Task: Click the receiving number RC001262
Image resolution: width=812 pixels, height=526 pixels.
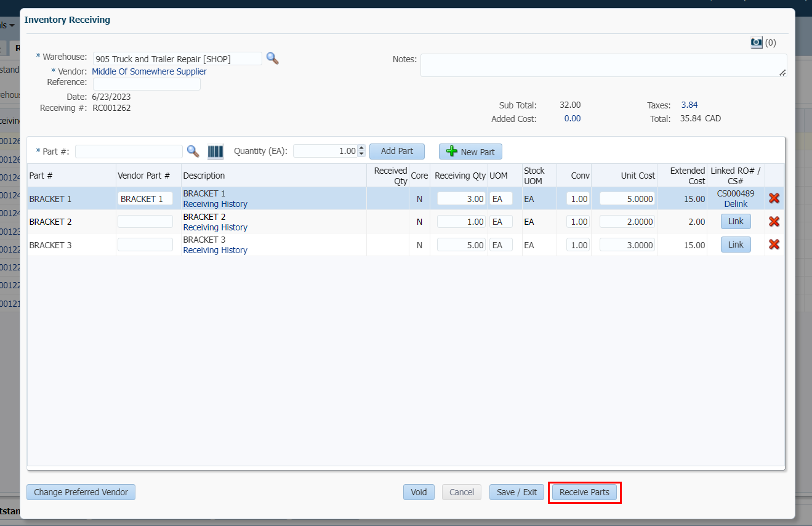Action: coord(111,108)
